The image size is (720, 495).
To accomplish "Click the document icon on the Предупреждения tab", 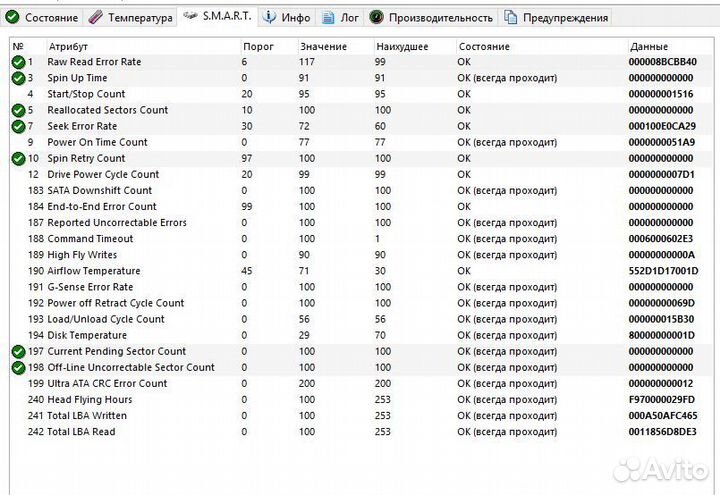I will [x=511, y=17].
